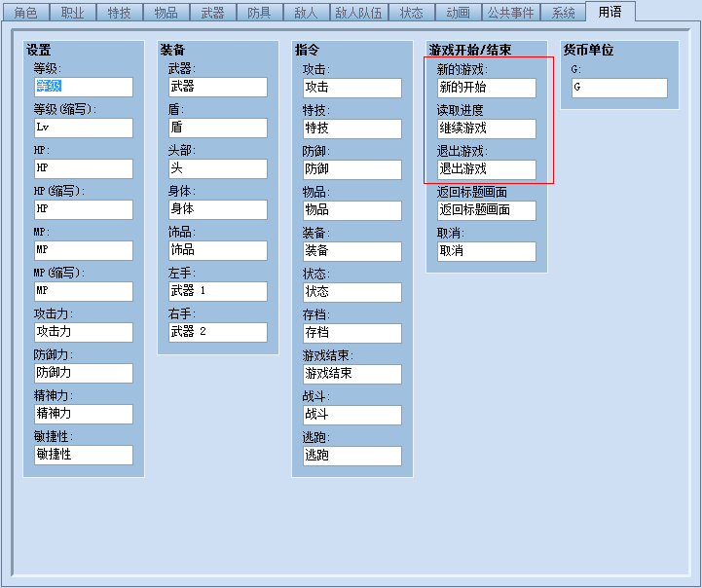Switch to the 系统 tab

tap(563, 12)
